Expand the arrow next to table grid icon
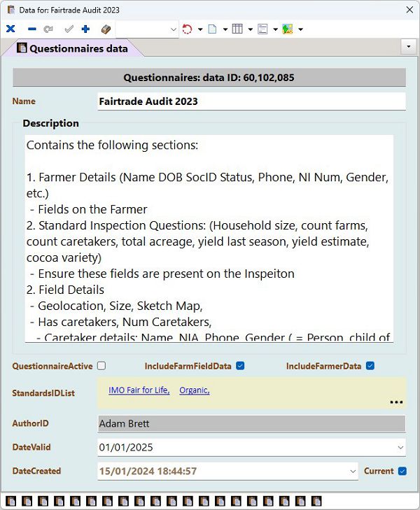Image resolution: width=420 pixels, height=510 pixels. click(x=250, y=29)
